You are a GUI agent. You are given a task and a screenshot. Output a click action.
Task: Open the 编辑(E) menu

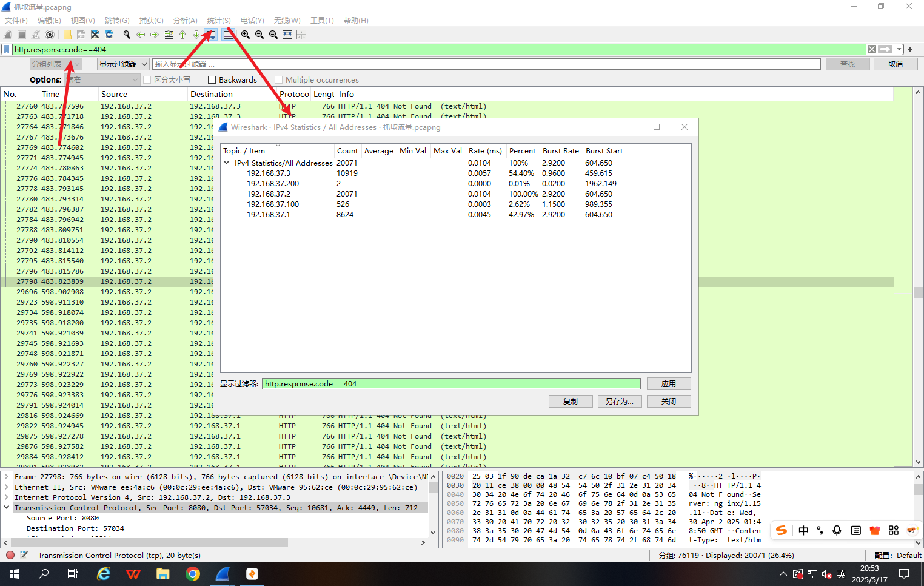pyautogui.click(x=49, y=21)
